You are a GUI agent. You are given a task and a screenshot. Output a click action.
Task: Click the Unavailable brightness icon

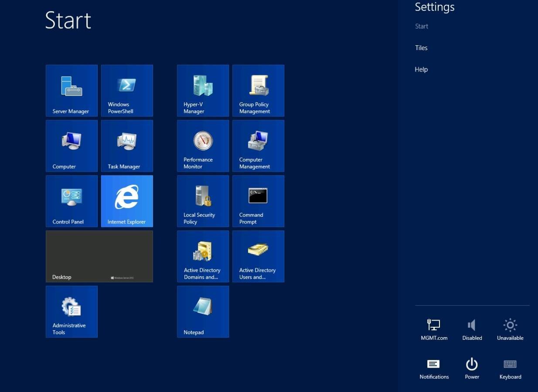[x=510, y=330]
